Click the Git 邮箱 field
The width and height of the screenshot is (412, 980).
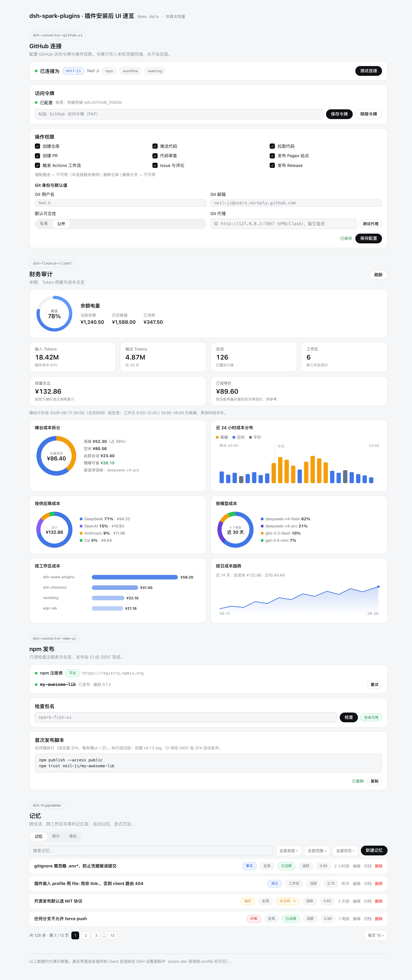click(x=296, y=203)
